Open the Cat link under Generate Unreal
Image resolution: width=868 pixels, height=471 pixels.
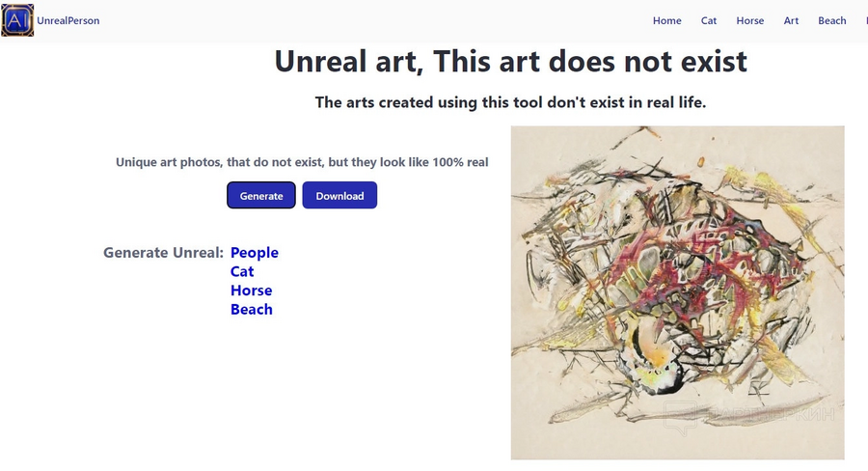click(242, 271)
